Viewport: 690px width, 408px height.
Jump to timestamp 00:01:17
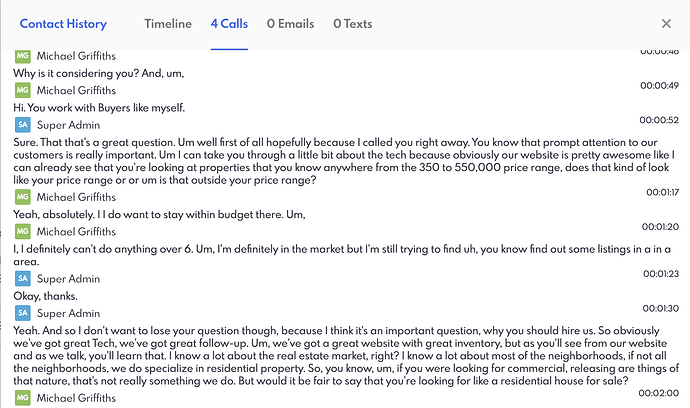660,192
